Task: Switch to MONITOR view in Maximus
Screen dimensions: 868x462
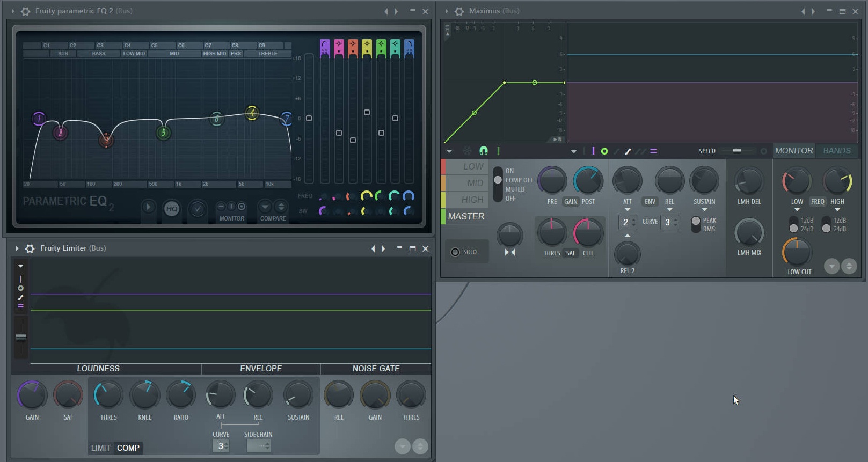Action: [x=794, y=151]
